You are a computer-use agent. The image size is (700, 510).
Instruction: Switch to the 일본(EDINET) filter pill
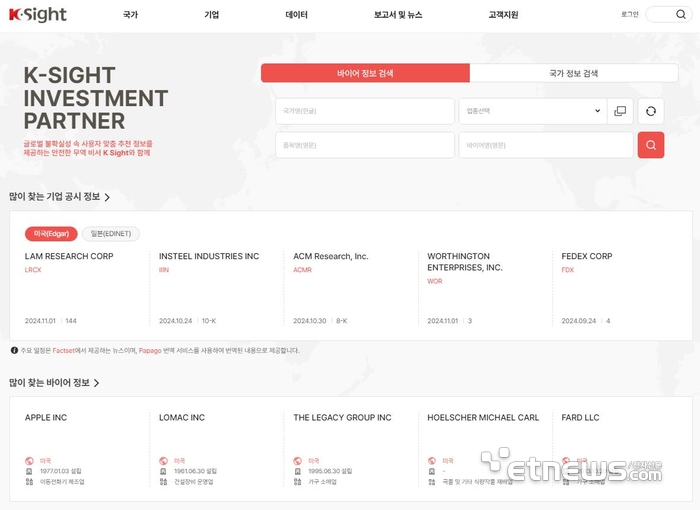[x=111, y=233]
